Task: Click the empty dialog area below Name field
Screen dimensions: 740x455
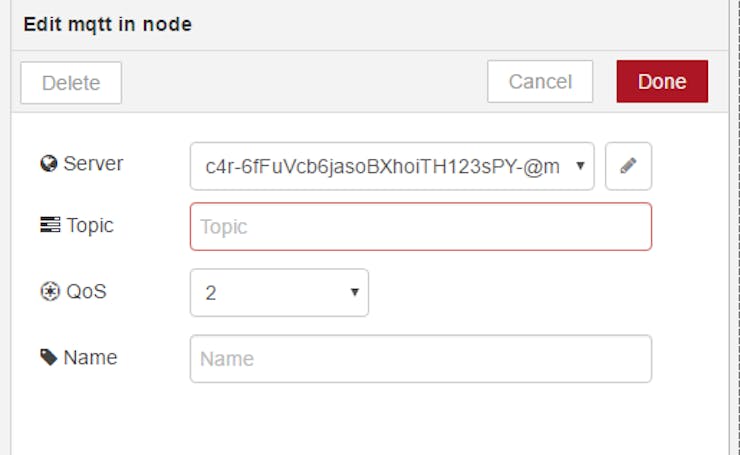Action: tap(370, 420)
